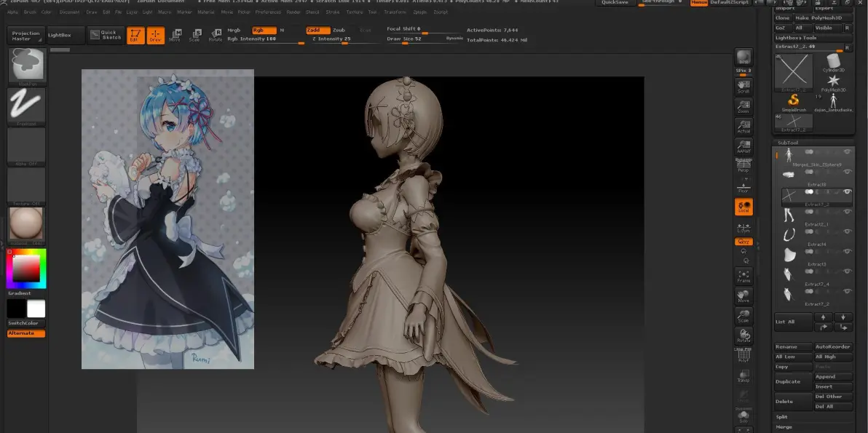Move subtool down with down arrow
Screen dimensions: 868x433
tap(843, 317)
